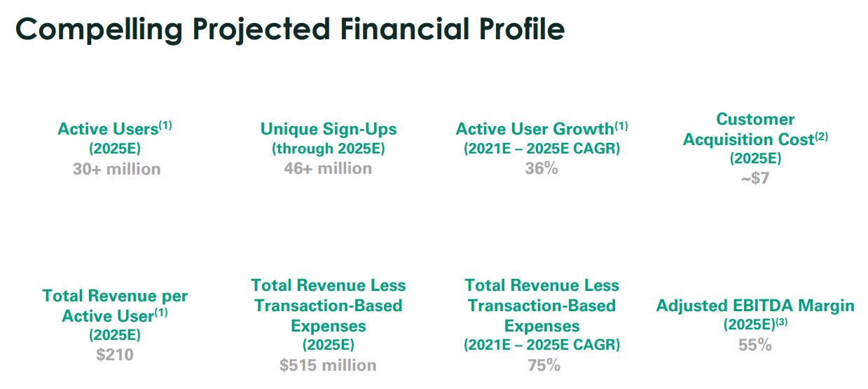Screen dimensions: 868x389
Task: Select the "Active User Growth" heading
Action: click(x=535, y=129)
